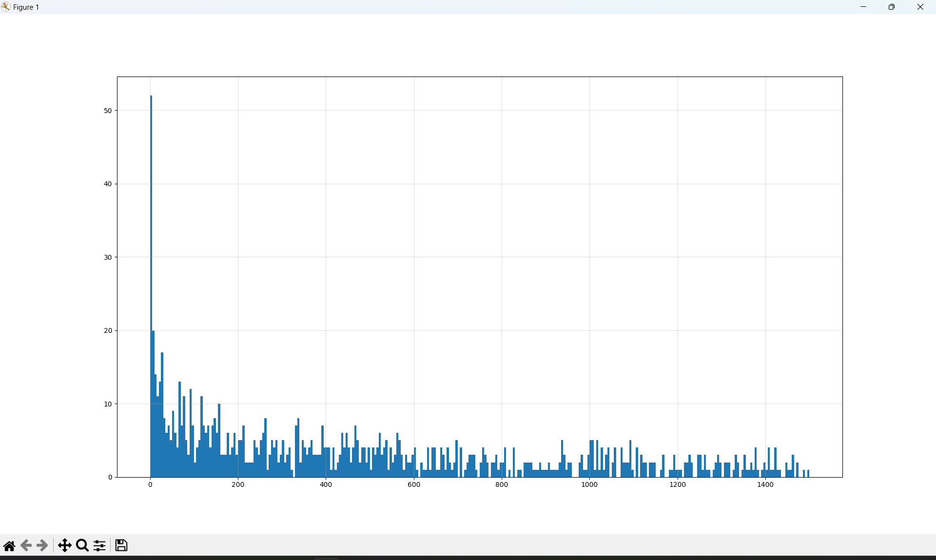Reset the plot to original view via Home icon
This screenshot has width=936, height=560.
pyautogui.click(x=9, y=545)
